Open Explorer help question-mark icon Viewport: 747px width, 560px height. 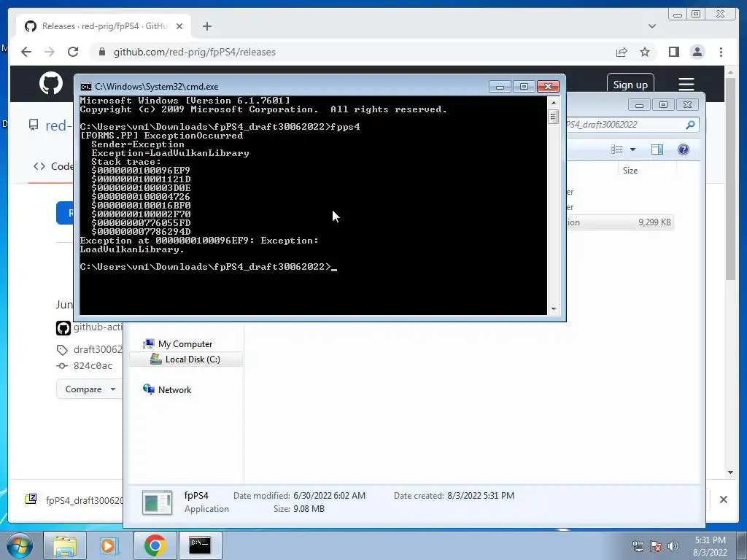point(683,149)
